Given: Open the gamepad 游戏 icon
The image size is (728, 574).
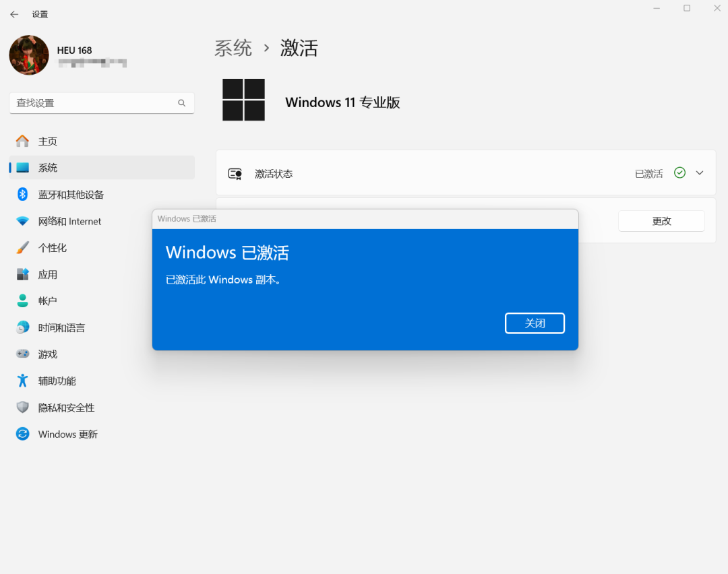Looking at the screenshot, I should click(x=22, y=354).
